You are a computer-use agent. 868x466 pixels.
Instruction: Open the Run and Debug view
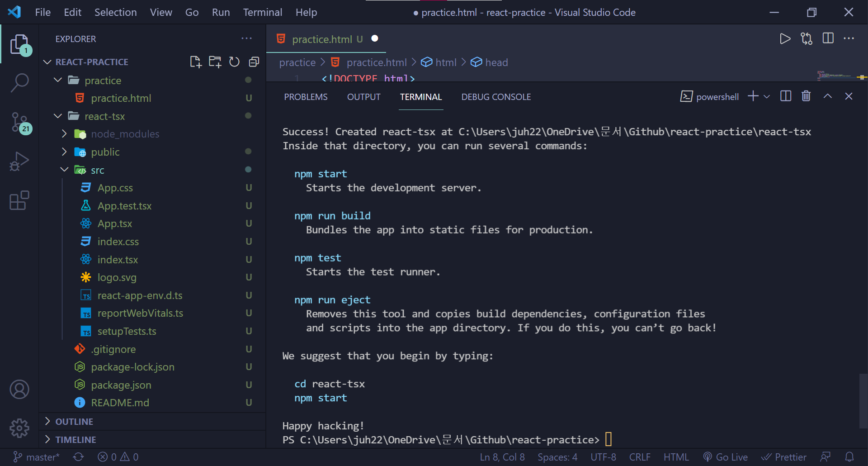tap(19, 161)
